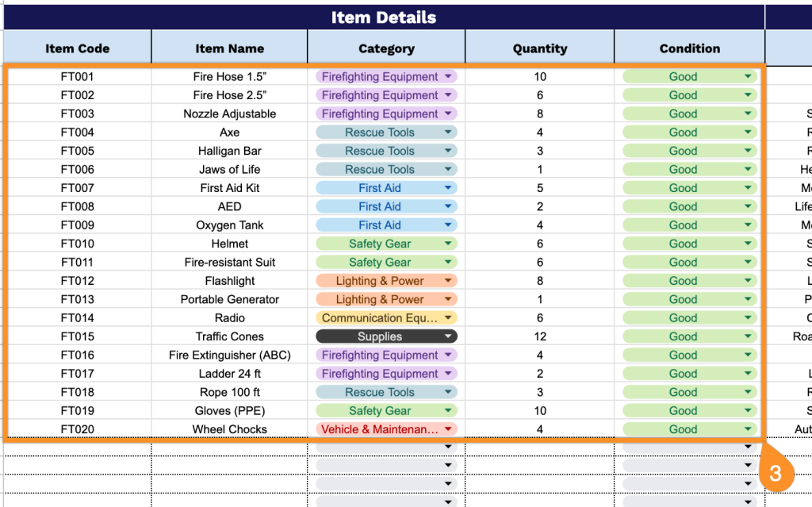Expand Communication Equipment category dropdown for Radio
This screenshot has height=507, width=812.
point(448,318)
